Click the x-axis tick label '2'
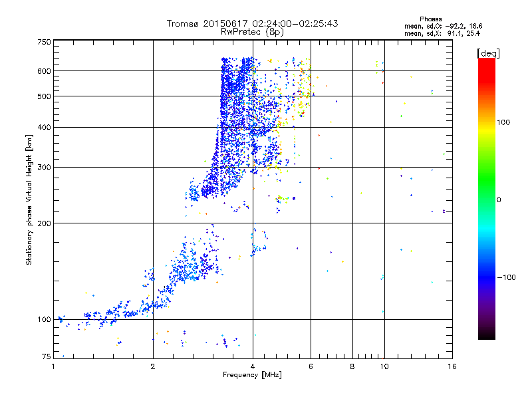Image resolution: width=532 pixels, height=399 pixels. pyautogui.click(x=153, y=366)
